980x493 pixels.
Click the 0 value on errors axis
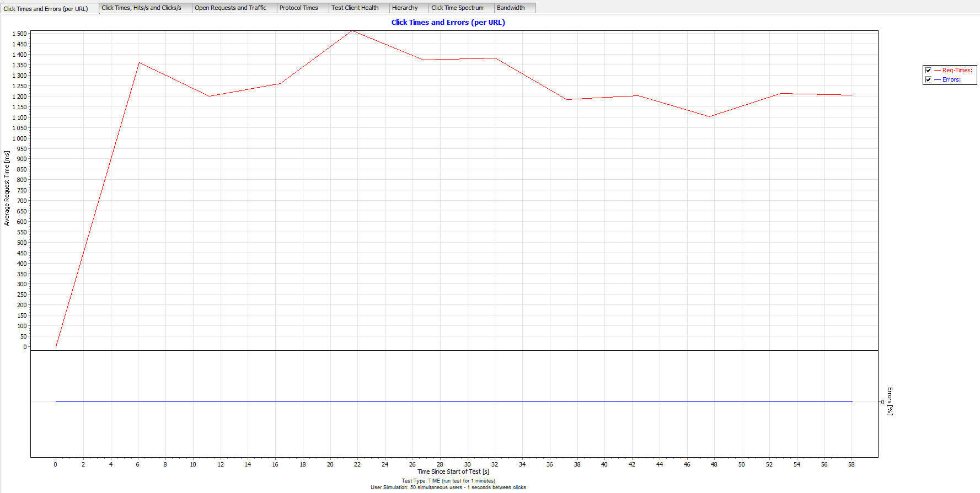click(x=882, y=402)
